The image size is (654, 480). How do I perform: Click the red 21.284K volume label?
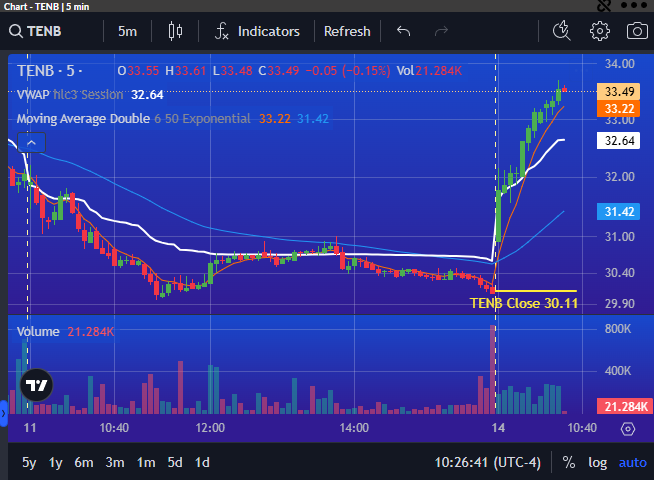point(624,407)
